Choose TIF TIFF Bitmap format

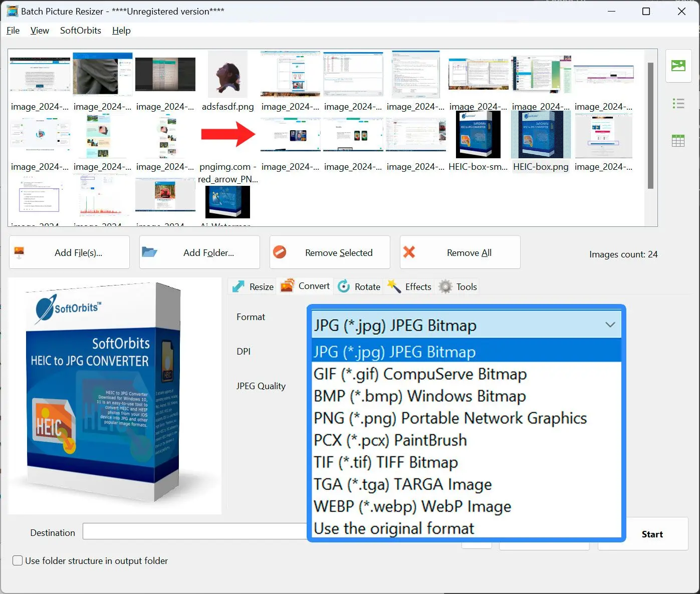tap(466, 462)
